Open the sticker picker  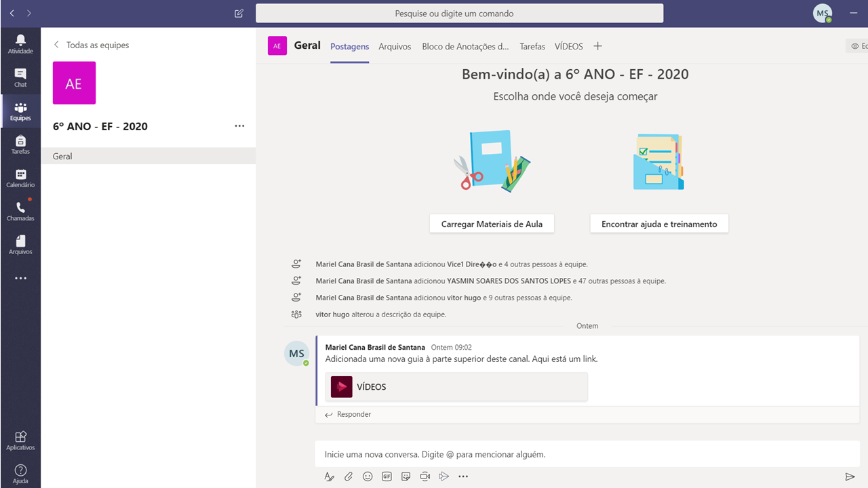click(406, 476)
